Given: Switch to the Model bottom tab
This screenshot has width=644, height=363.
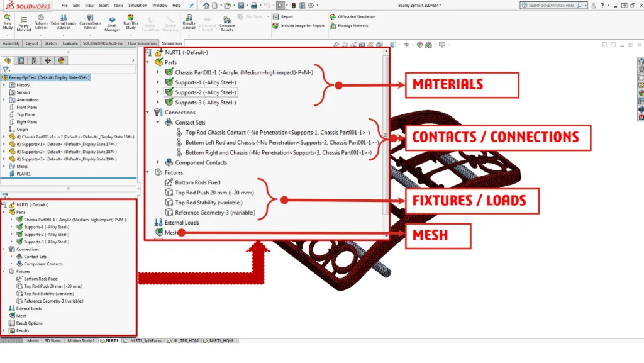Looking at the screenshot, I should click(33, 341).
